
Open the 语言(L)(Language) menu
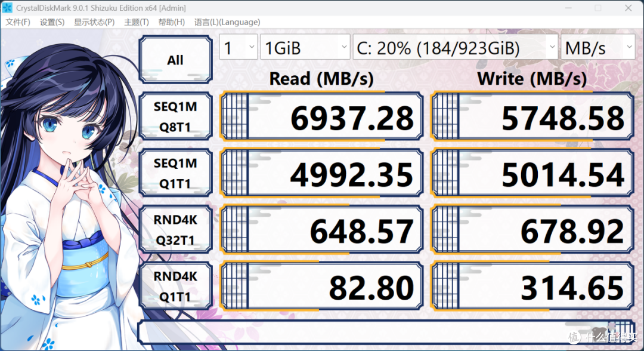[x=227, y=22]
